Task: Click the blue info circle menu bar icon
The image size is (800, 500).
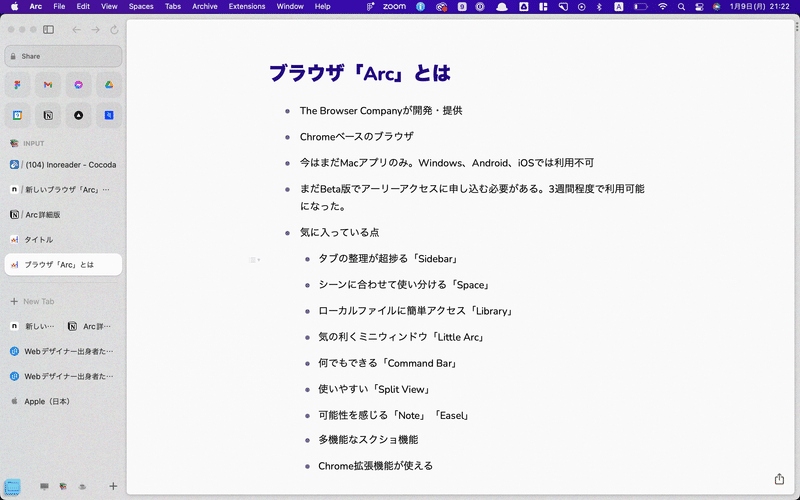Action: point(420,7)
